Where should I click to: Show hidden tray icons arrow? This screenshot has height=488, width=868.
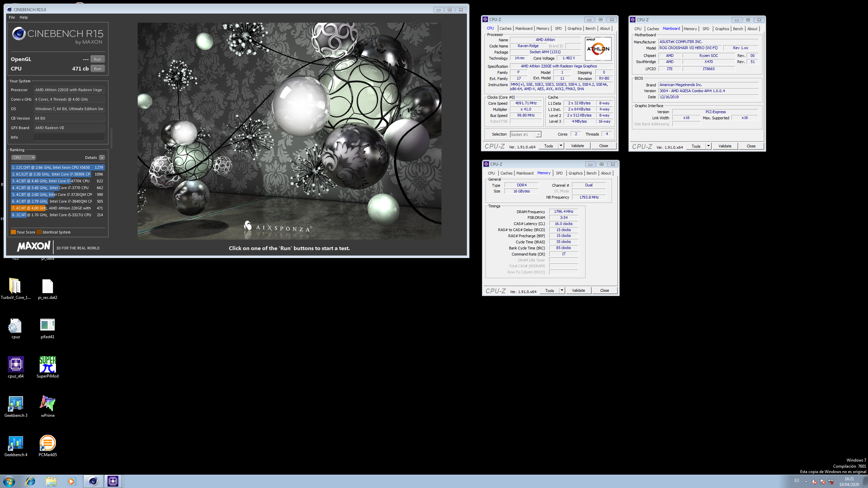(806, 482)
